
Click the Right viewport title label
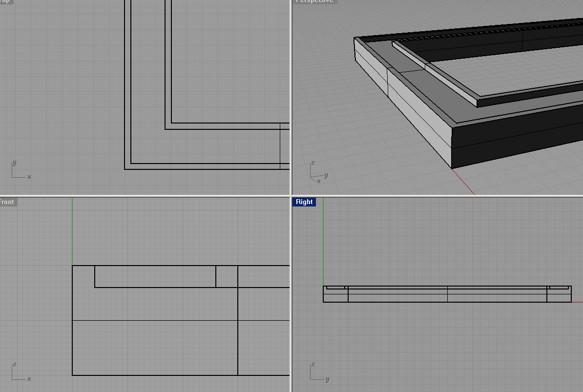click(x=304, y=202)
